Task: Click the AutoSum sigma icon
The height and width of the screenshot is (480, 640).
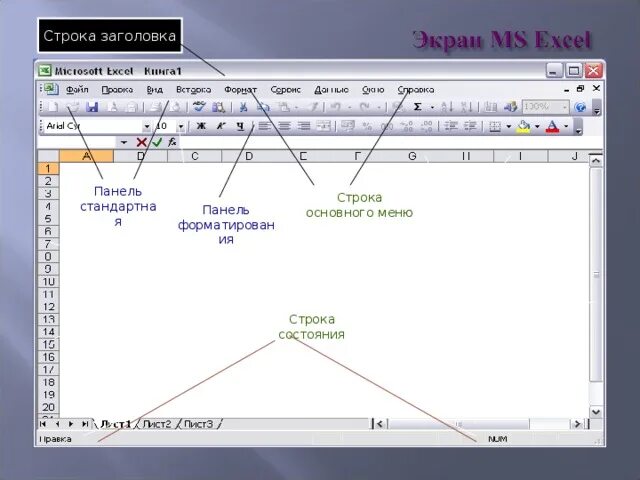Action: coord(417,107)
